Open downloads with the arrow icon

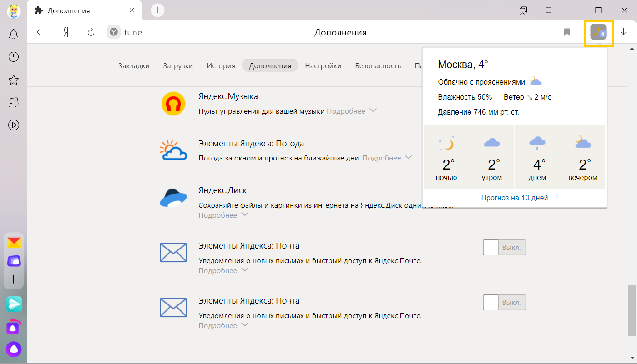tap(623, 32)
